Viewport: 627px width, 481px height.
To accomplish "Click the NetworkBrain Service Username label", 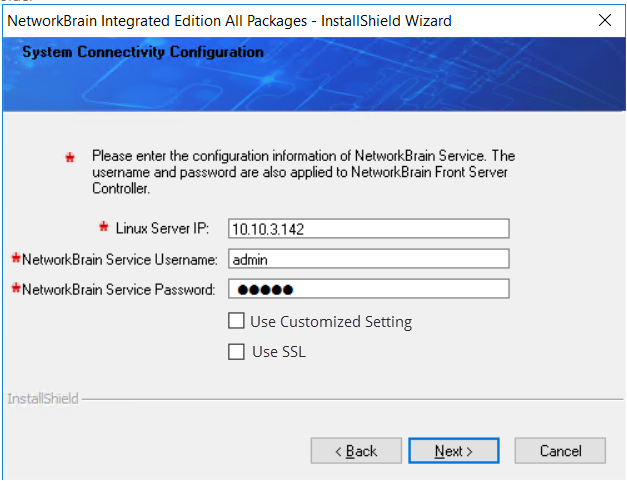I will pyautogui.click(x=120, y=259).
